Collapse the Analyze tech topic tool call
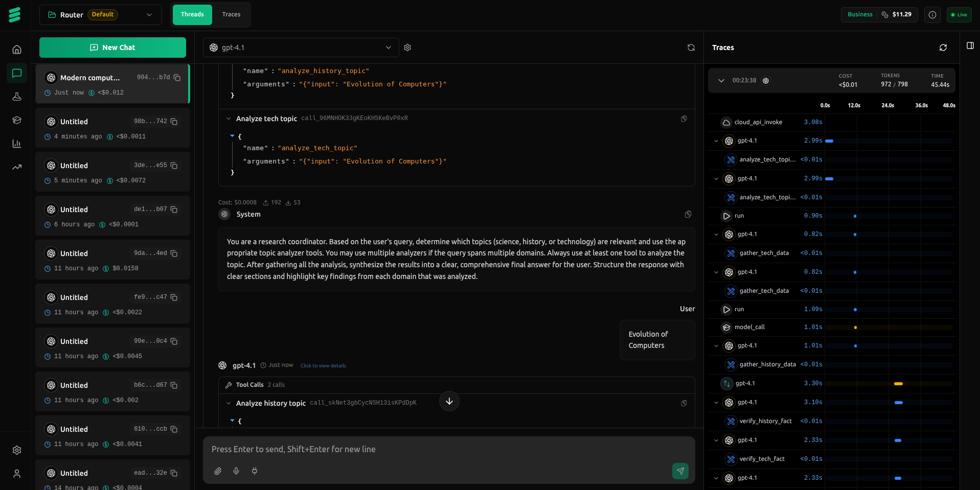 [229, 118]
